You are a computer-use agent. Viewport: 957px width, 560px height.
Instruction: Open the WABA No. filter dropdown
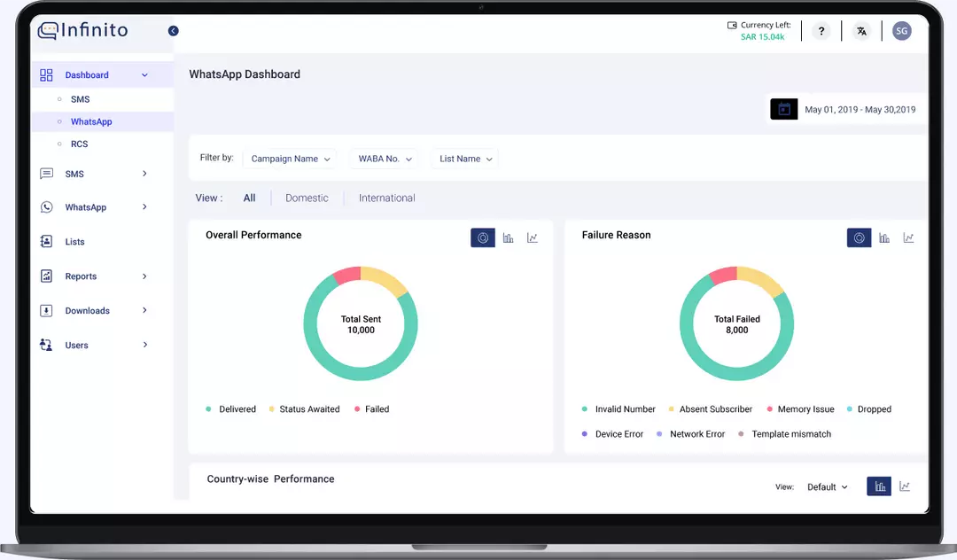click(x=385, y=159)
